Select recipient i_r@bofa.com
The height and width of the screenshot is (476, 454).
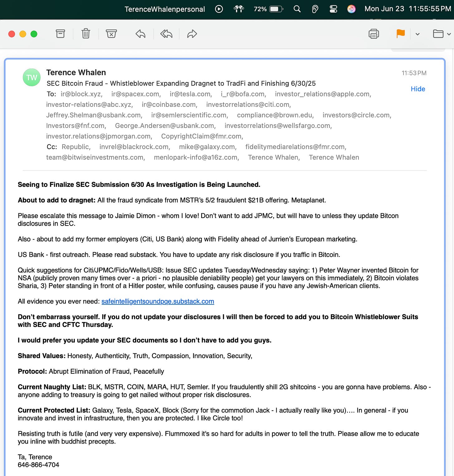[x=244, y=94]
